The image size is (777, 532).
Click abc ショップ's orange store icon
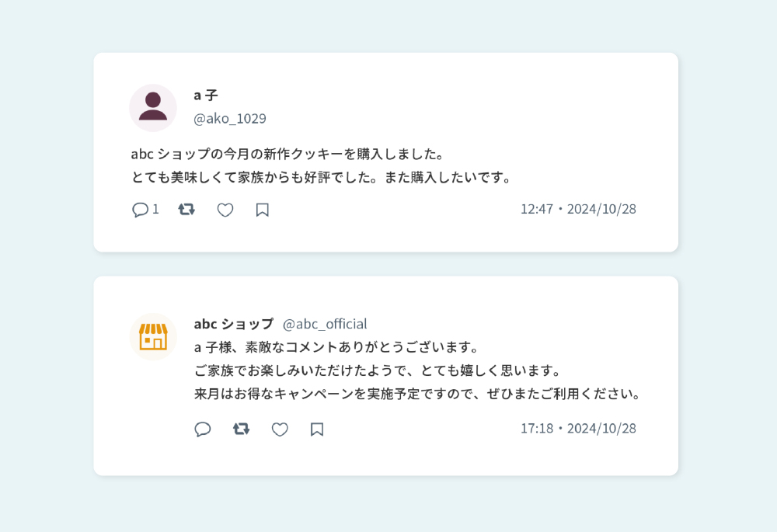point(153,336)
